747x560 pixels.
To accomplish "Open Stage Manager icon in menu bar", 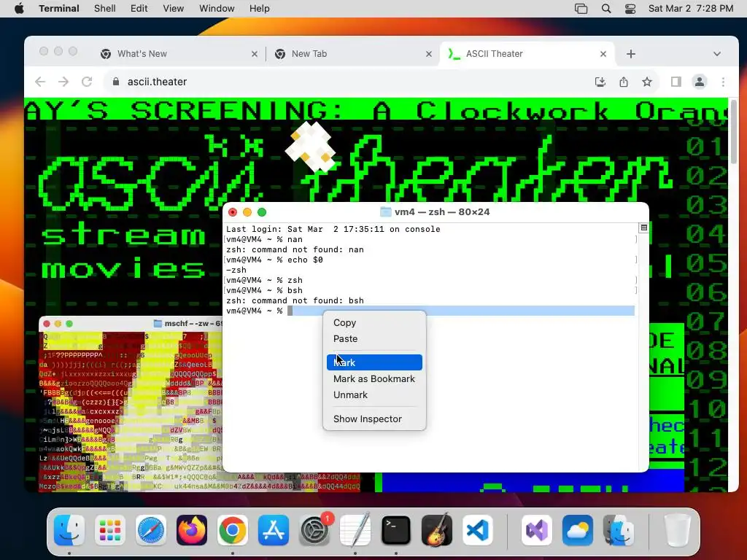I will click(x=581, y=9).
